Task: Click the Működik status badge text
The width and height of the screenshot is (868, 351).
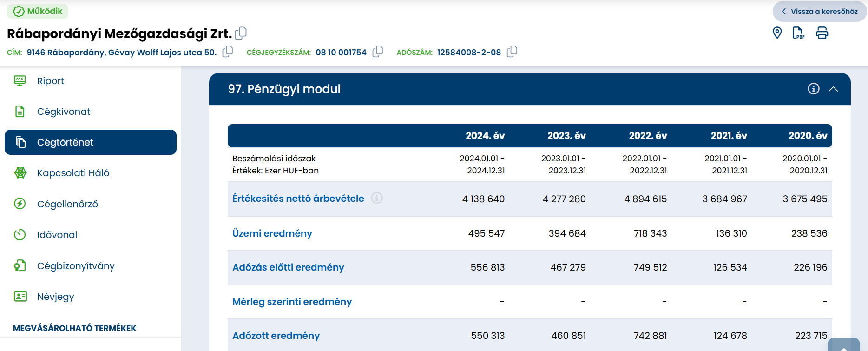Action: 45,11
